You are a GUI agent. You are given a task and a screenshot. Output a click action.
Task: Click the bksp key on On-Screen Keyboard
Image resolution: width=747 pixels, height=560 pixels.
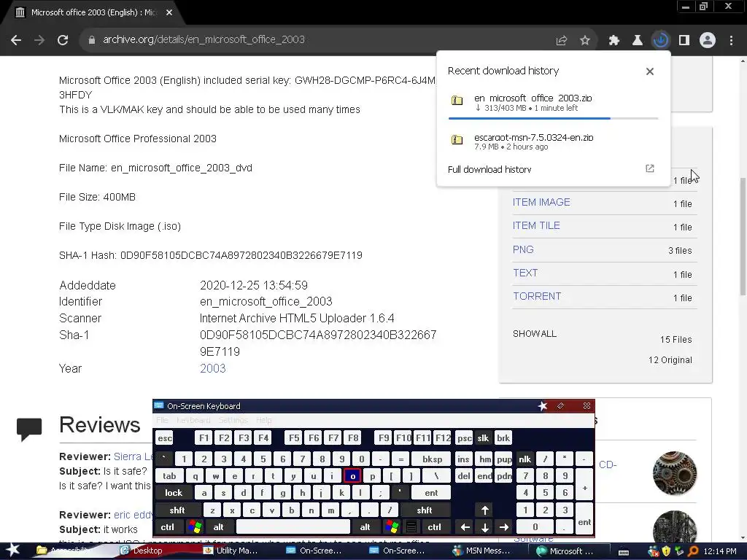432,459
